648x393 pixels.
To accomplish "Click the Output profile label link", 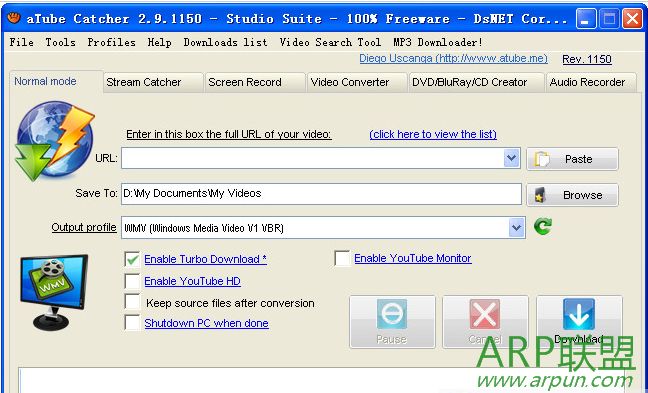I will pos(84,227).
